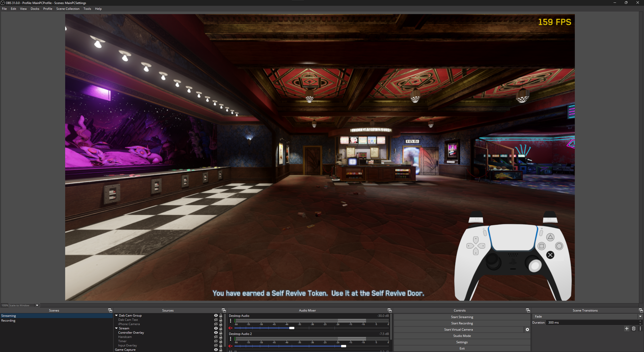Toggle lock on iPhone Camera source
Image resolution: width=644 pixels, height=352 pixels.
click(221, 324)
